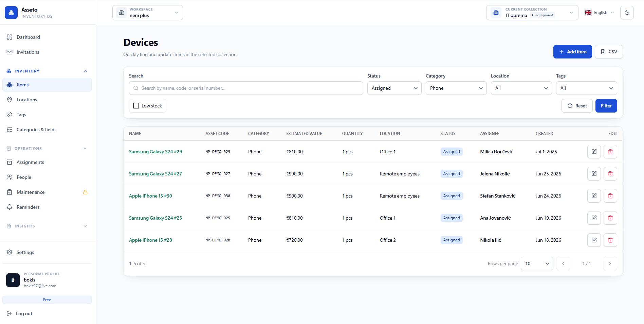Delete Samsung Galaxy S24 #27 item

(610, 174)
